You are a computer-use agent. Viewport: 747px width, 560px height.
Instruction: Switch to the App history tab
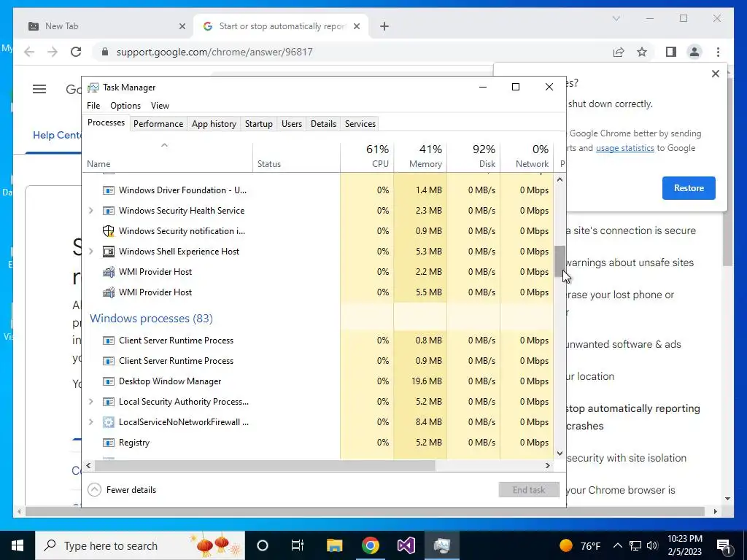(x=214, y=124)
